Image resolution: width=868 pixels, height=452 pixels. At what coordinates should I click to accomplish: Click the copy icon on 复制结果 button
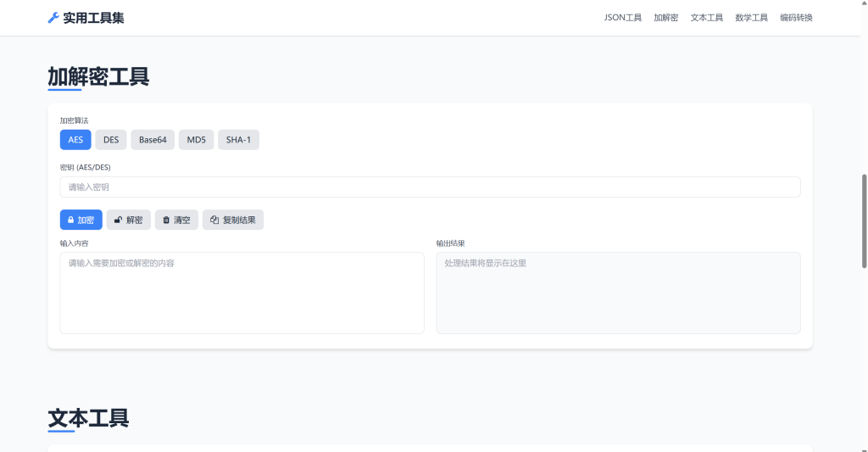pos(214,220)
